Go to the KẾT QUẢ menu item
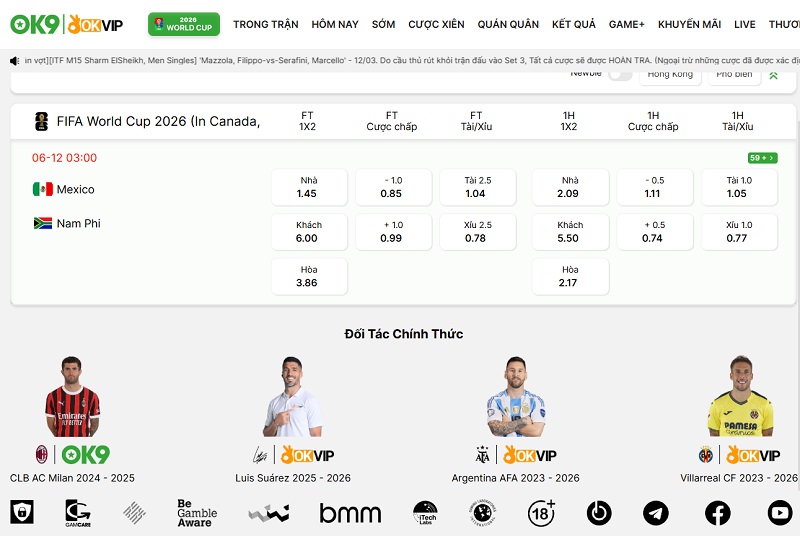The image size is (800, 536). [574, 24]
